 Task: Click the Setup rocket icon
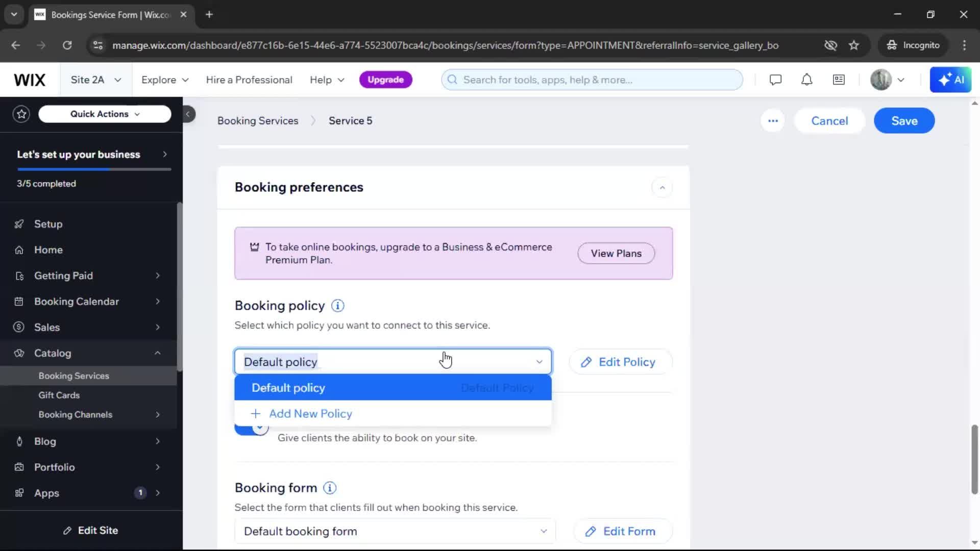coord(19,224)
